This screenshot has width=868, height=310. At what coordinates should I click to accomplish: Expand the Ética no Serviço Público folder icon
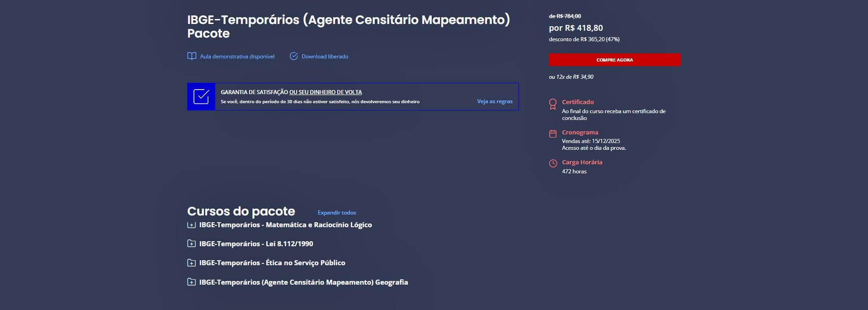point(191,263)
